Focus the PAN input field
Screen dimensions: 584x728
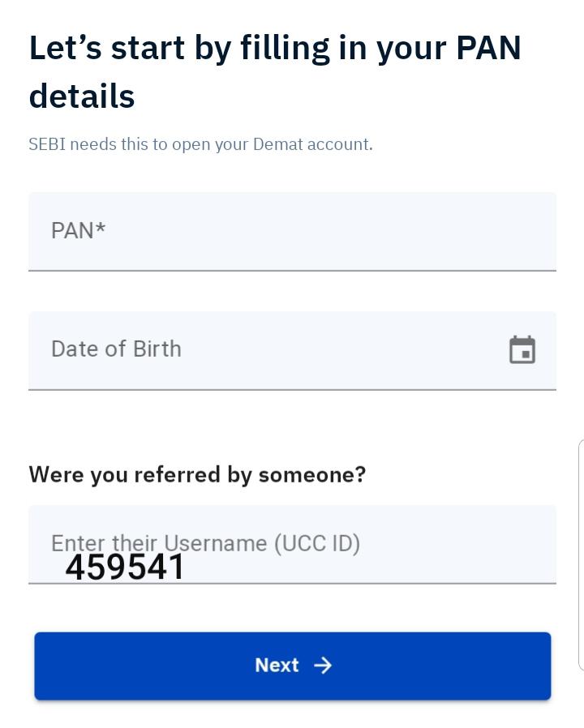pyautogui.click(x=292, y=231)
